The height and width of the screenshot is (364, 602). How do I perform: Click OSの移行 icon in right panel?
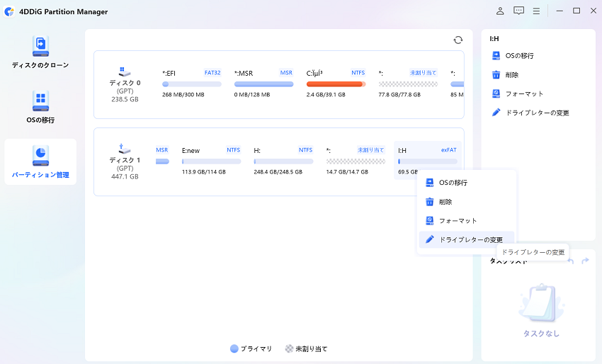[x=496, y=56]
